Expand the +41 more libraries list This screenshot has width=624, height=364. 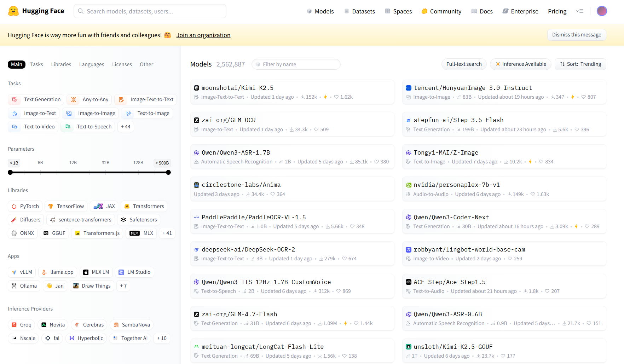(167, 233)
